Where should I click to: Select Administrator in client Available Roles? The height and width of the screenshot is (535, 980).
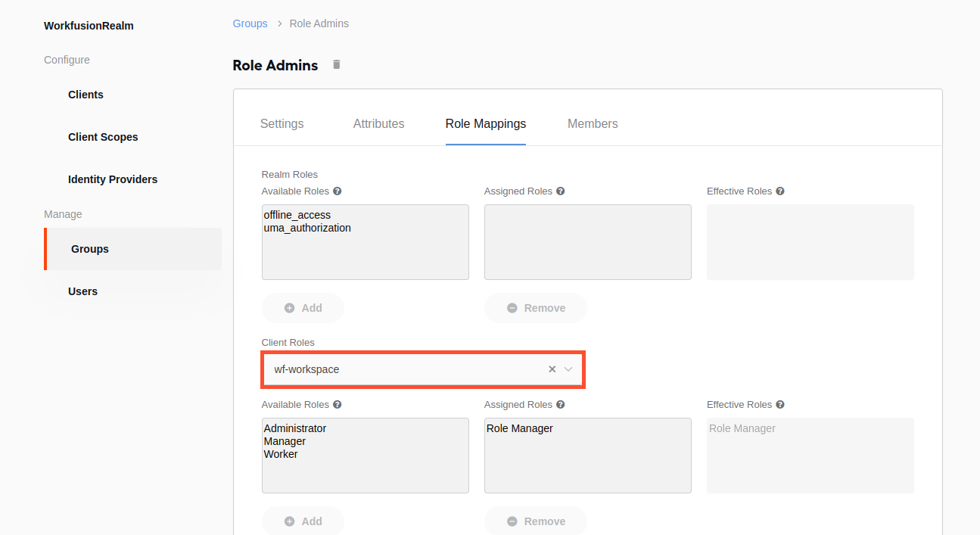(x=295, y=428)
